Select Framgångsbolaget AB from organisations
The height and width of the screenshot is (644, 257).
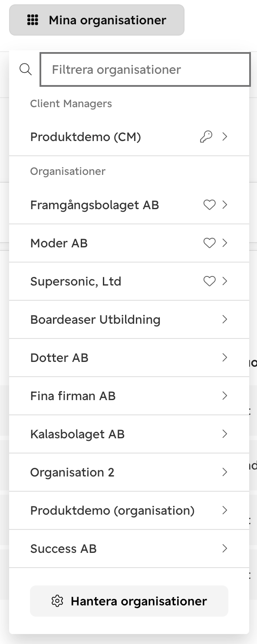point(129,205)
